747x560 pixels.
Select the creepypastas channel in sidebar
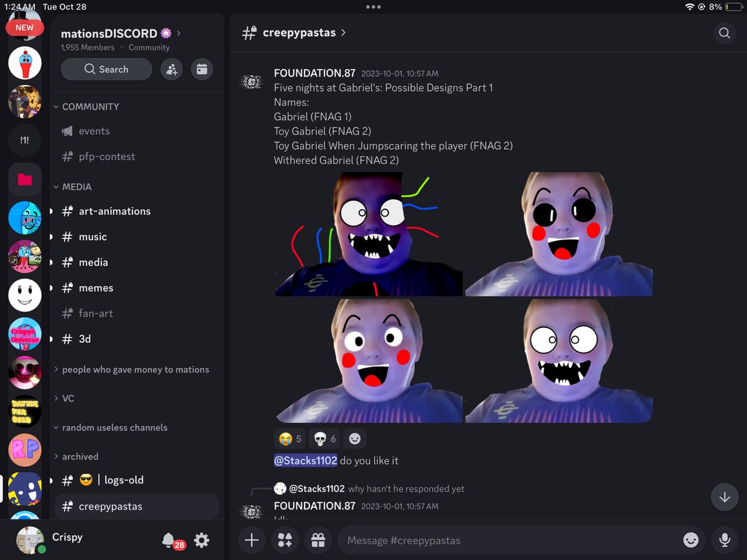point(136,506)
